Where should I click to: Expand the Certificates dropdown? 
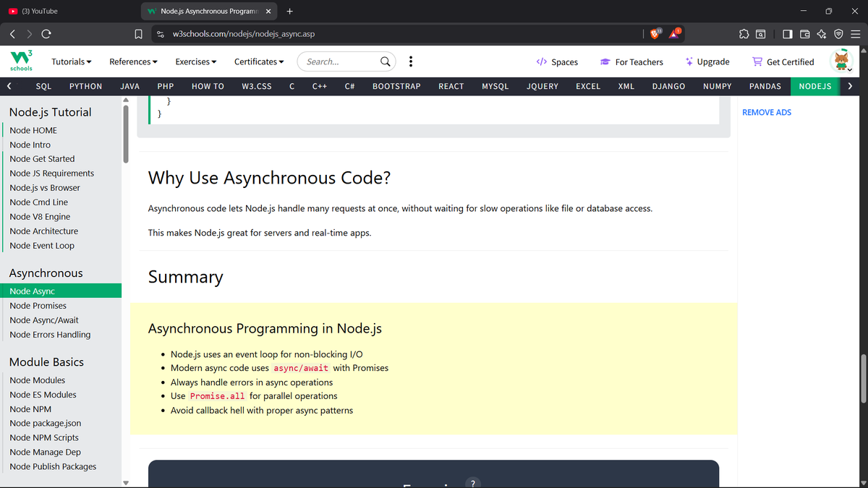(x=259, y=61)
